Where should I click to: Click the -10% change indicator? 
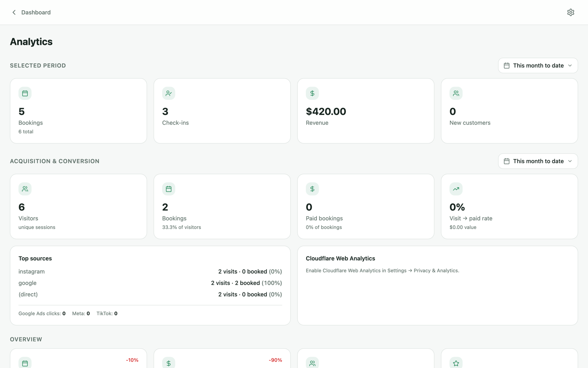(132, 360)
